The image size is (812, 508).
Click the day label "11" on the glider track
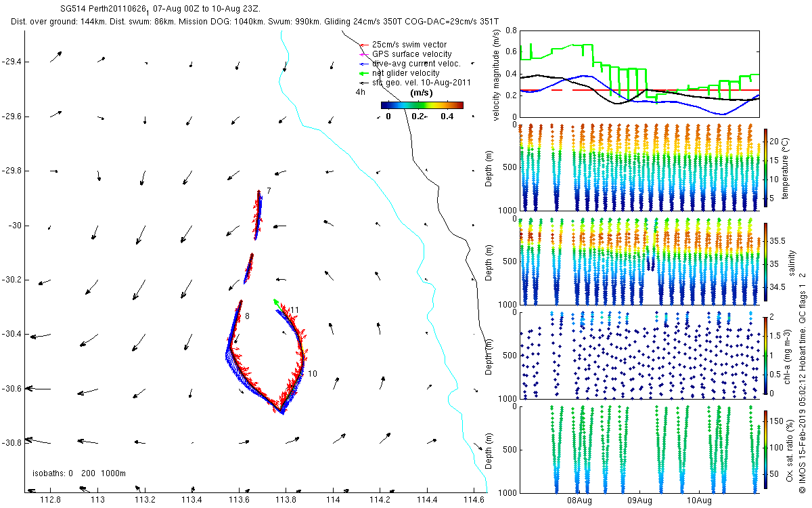tap(294, 310)
